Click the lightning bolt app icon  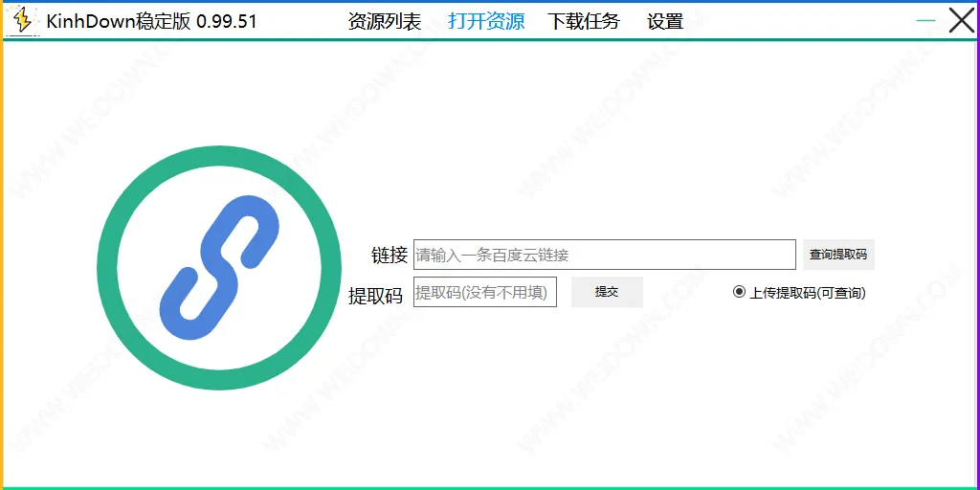(x=23, y=20)
